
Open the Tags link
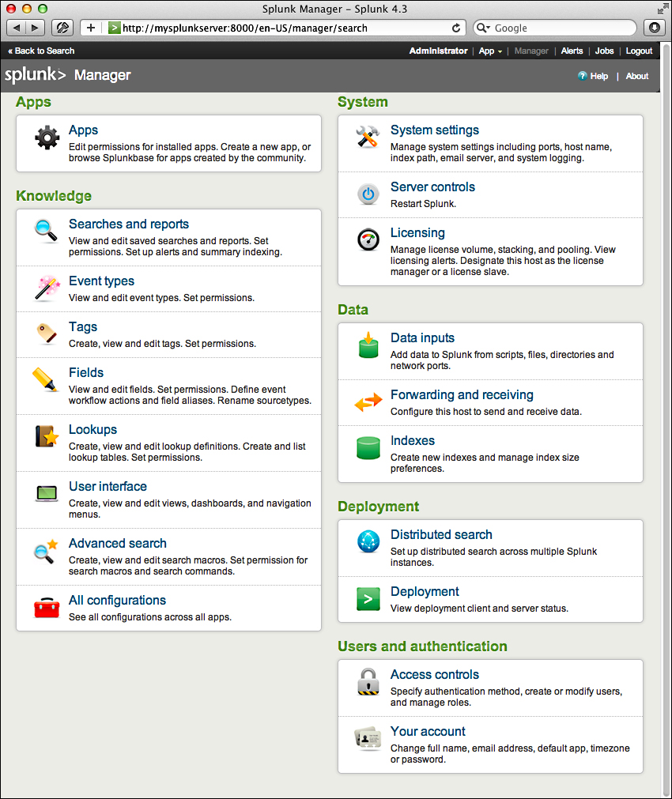point(83,327)
